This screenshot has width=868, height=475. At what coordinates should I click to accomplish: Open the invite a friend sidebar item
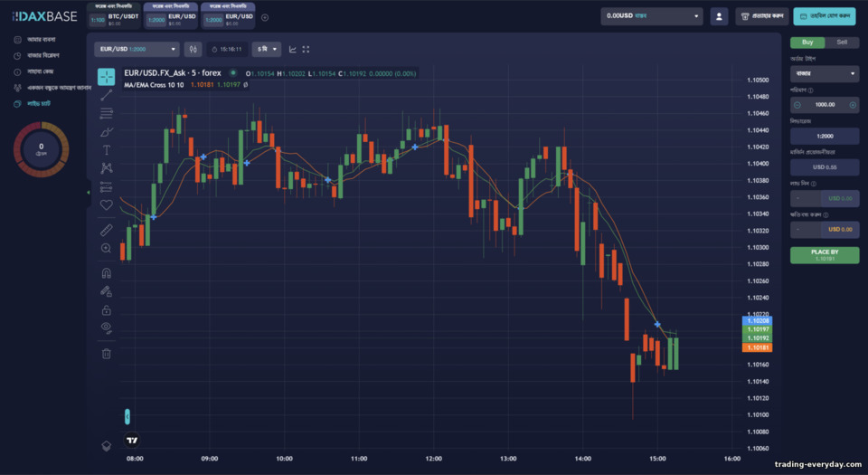click(52, 88)
